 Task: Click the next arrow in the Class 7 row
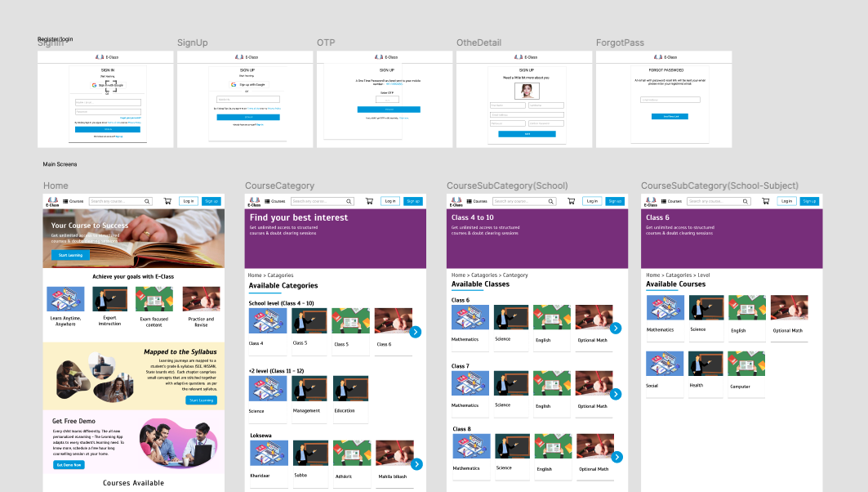pos(616,394)
